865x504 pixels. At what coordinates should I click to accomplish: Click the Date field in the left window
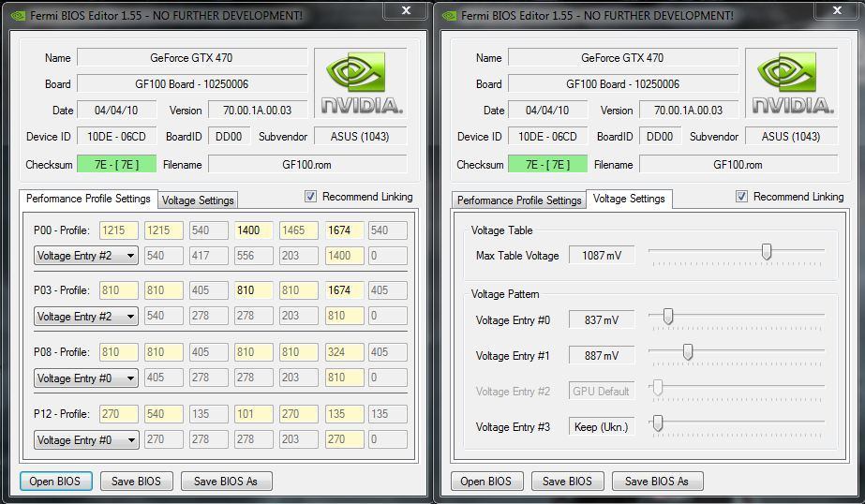[x=116, y=110]
